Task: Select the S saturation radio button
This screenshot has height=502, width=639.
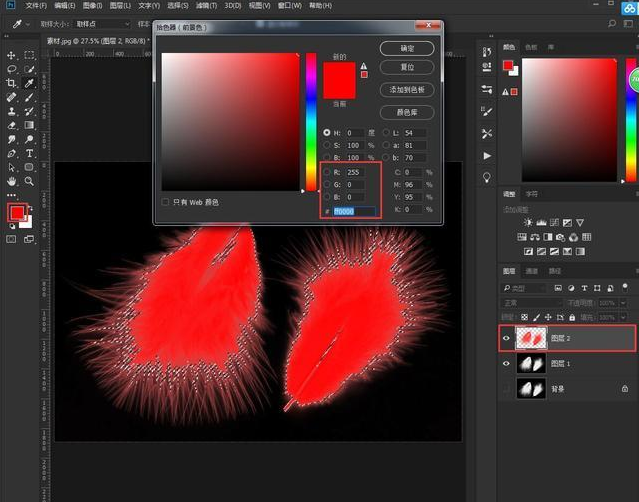Action: click(x=326, y=145)
